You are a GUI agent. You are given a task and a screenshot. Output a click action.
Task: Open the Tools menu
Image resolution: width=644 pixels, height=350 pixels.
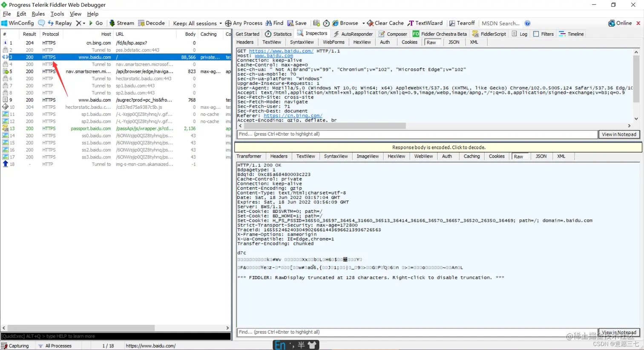point(57,14)
